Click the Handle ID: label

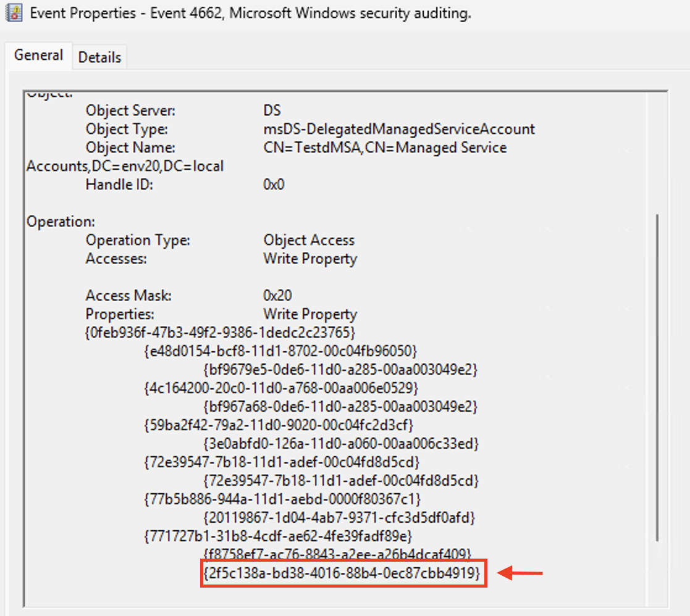(x=119, y=184)
